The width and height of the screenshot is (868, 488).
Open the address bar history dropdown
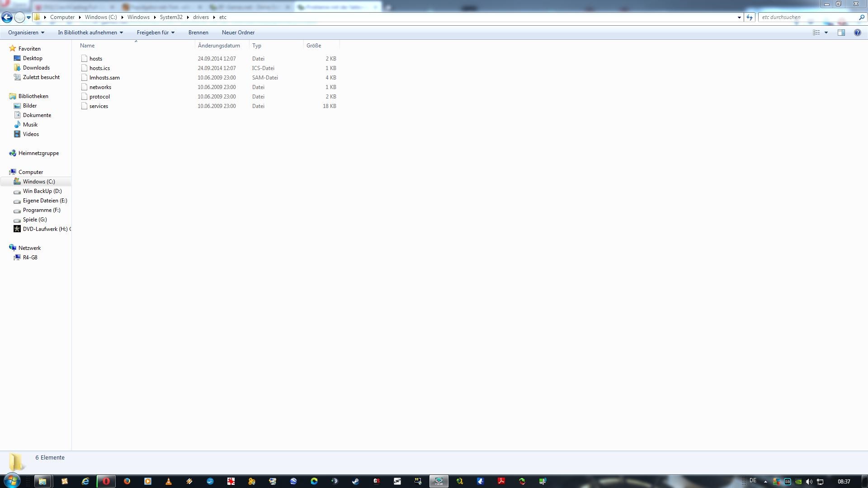click(x=739, y=17)
